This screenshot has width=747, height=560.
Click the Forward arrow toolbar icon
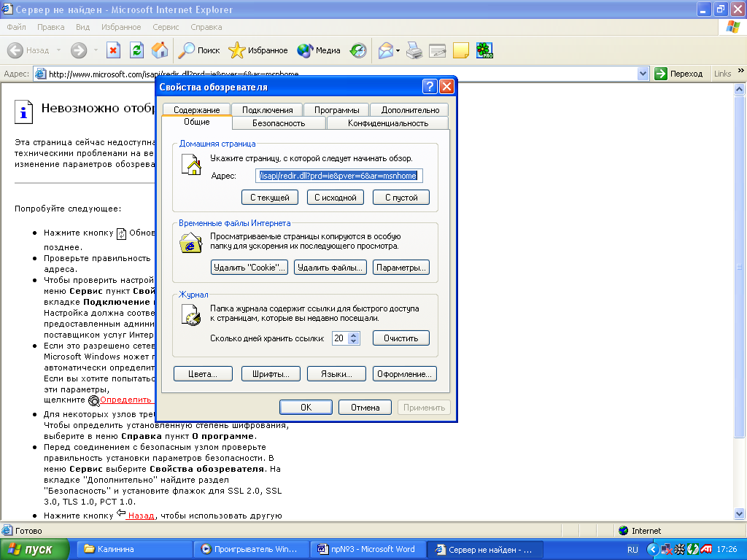click(79, 50)
